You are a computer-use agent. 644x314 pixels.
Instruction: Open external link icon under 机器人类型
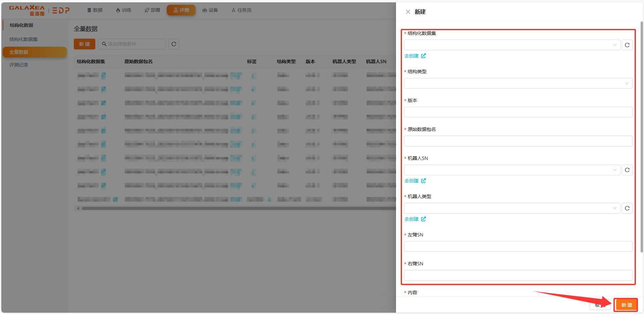(424, 219)
